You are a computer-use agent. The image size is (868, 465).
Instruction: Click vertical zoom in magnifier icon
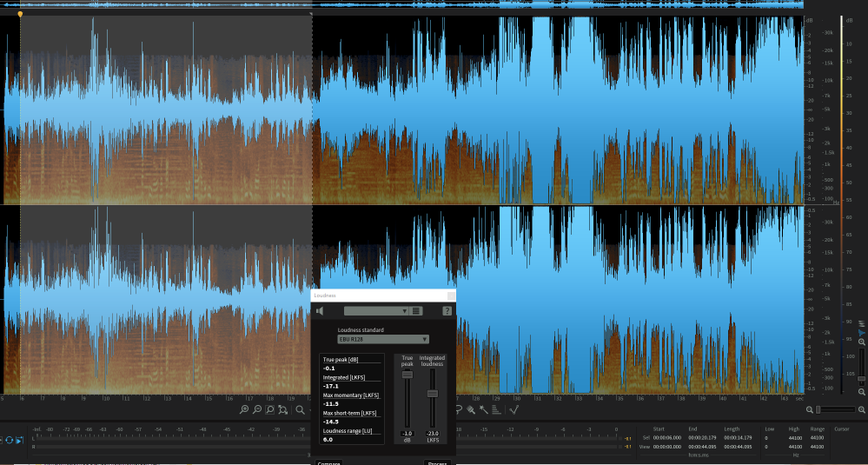coord(862,342)
